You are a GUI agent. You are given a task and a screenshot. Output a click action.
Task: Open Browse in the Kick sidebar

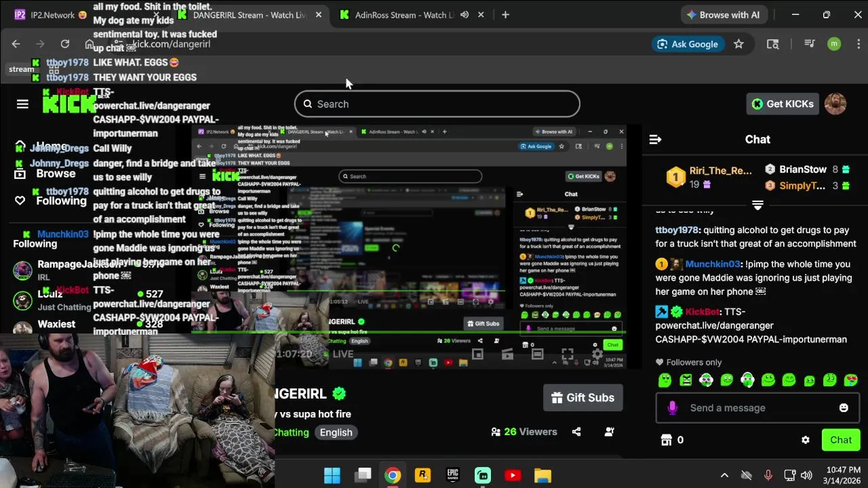[x=45, y=174]
